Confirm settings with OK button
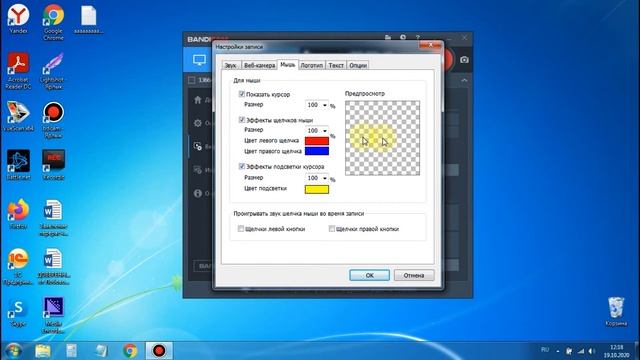The height and width of the screenshot is (360, 640). click(369, 275)
